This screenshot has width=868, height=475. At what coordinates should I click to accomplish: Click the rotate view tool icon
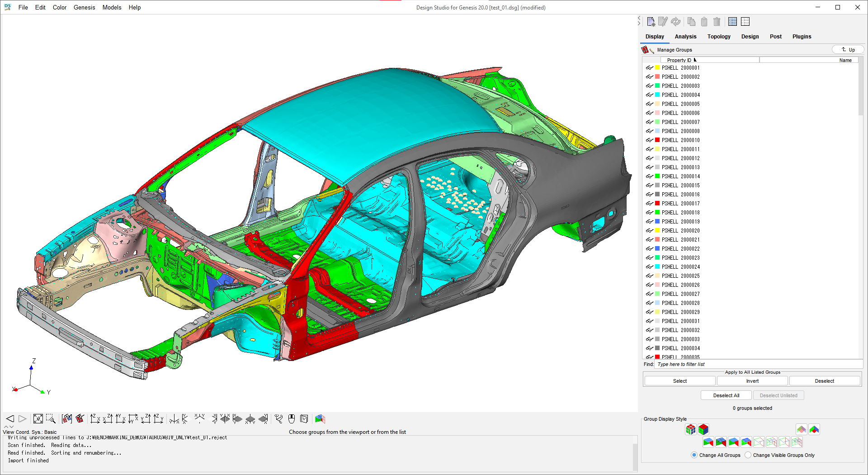point(279,419)
